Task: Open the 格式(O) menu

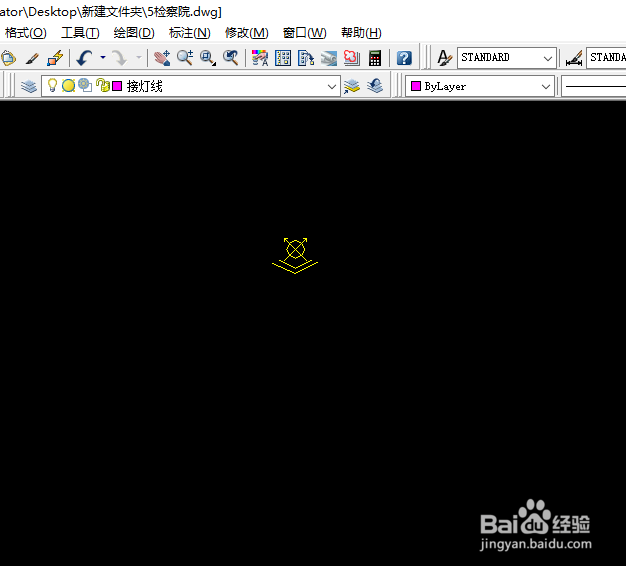Action: click(x=26, y=33)
